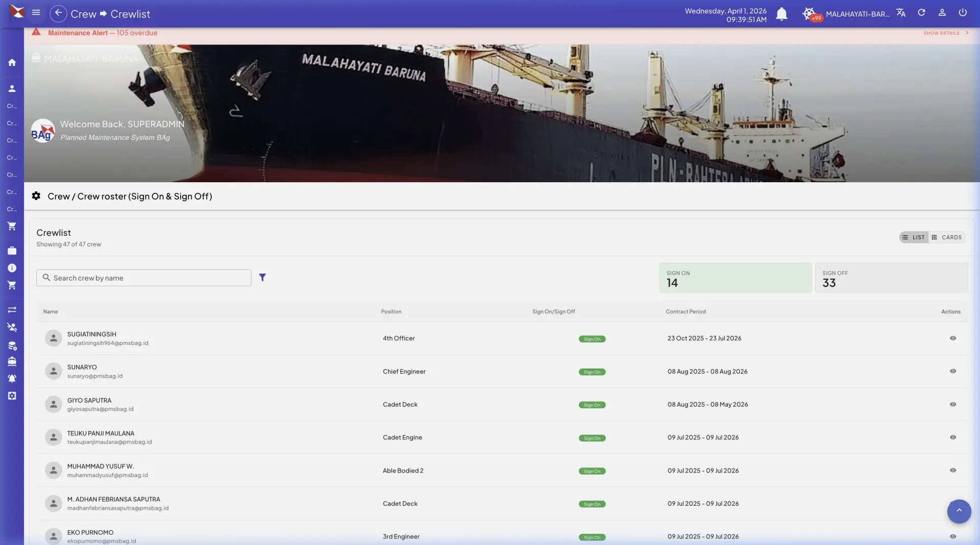Click contract period 23 Oct 2025 - 23 Jul 2026
The height and width of the screenshot is (545, 980).
coord(704,338)
